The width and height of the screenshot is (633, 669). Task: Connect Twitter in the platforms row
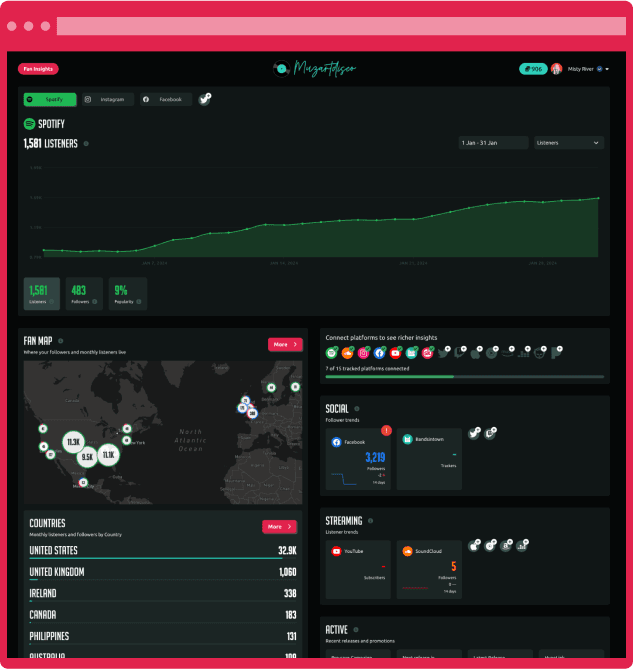pyautogui.click(x=444, y=352)
